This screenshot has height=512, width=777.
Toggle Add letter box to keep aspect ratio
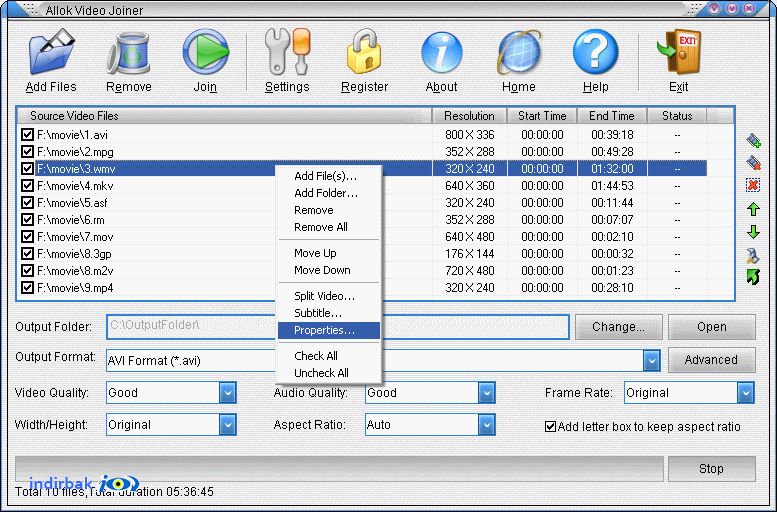(550, 427)
